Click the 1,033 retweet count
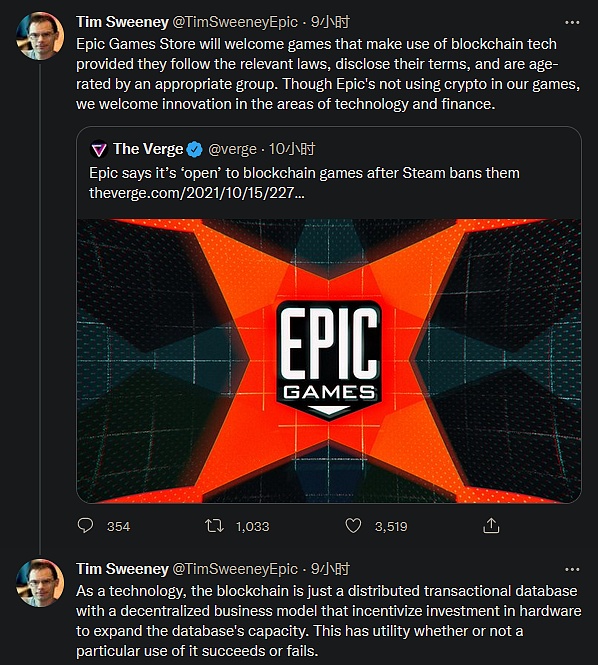 (x=252, y=526)
